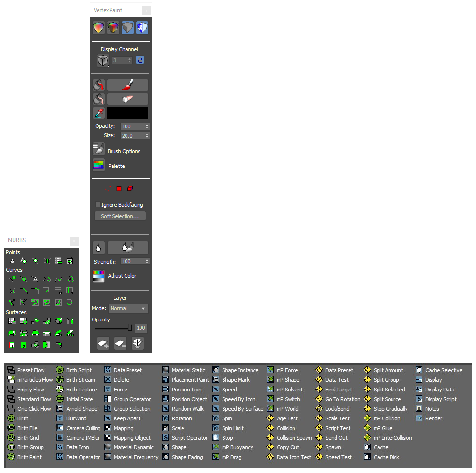Select Shape Instance operator

(236, 370)
